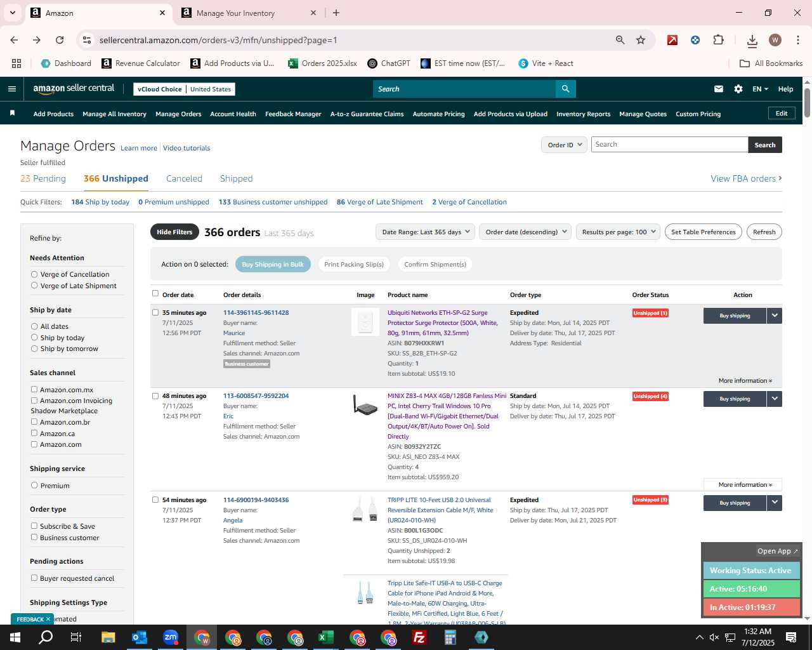Open the browser downloads icon
This screenshot has height=650, width=812.
[x=752, y=41]
